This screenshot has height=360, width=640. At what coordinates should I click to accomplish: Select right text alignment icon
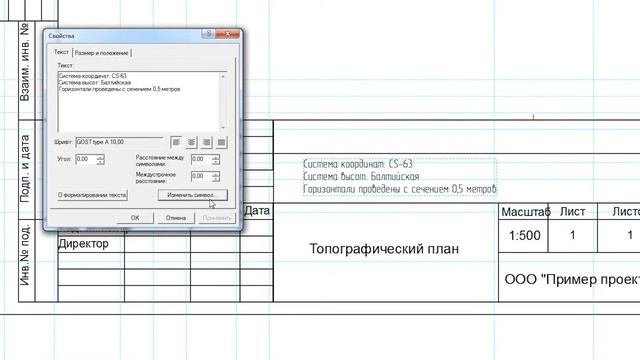tap(207, 142)
